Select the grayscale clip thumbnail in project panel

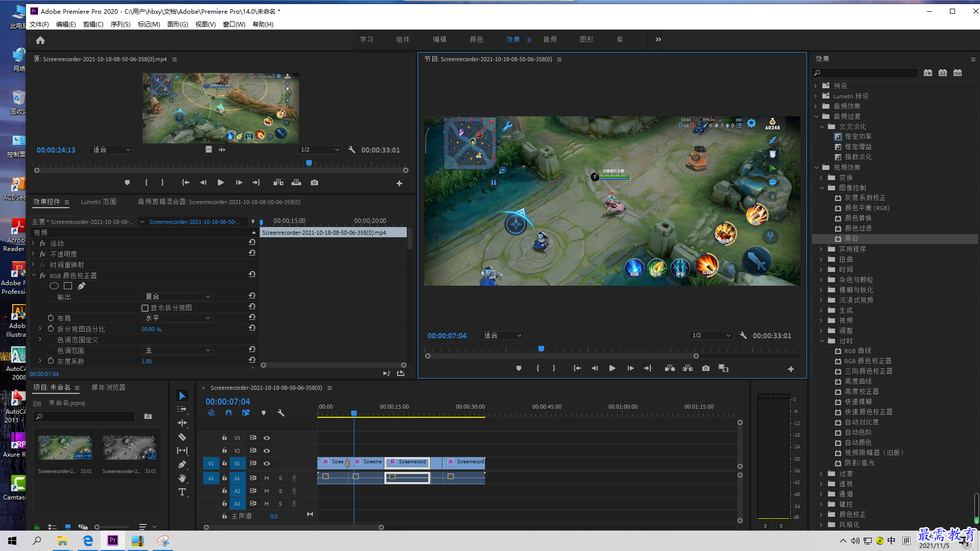point(129,448)
